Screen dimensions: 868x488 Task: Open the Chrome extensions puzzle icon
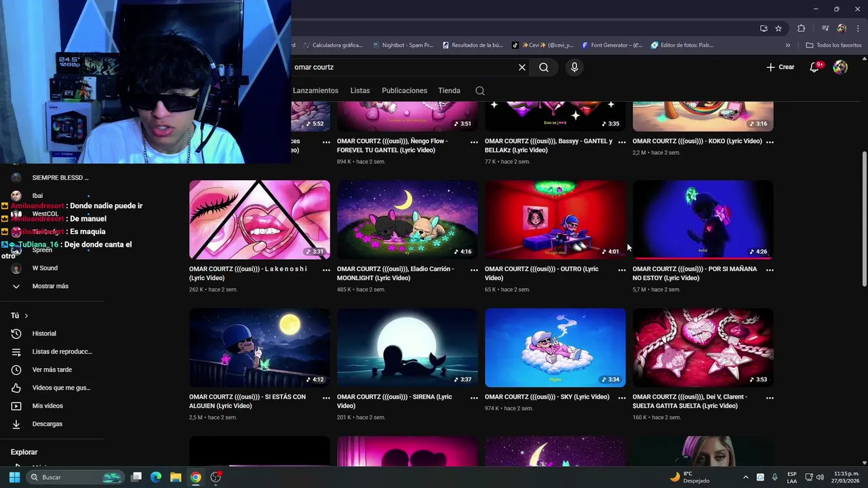[x=802, y=28]
